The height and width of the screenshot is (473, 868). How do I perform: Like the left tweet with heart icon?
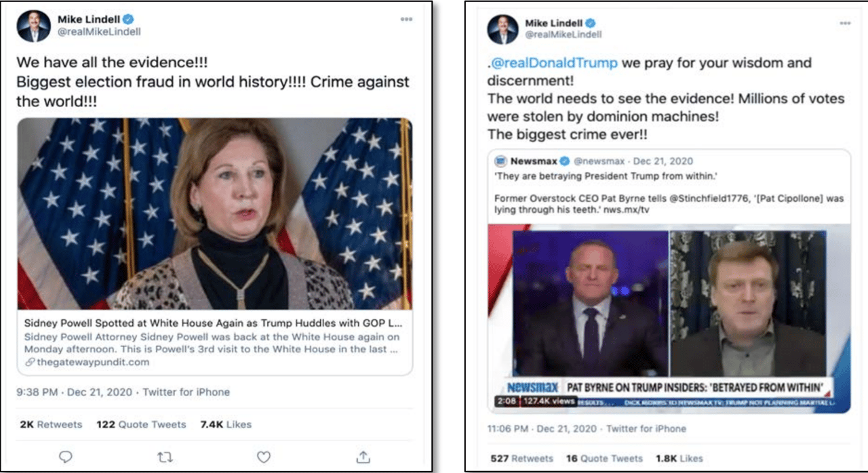[x=264, y=457]
